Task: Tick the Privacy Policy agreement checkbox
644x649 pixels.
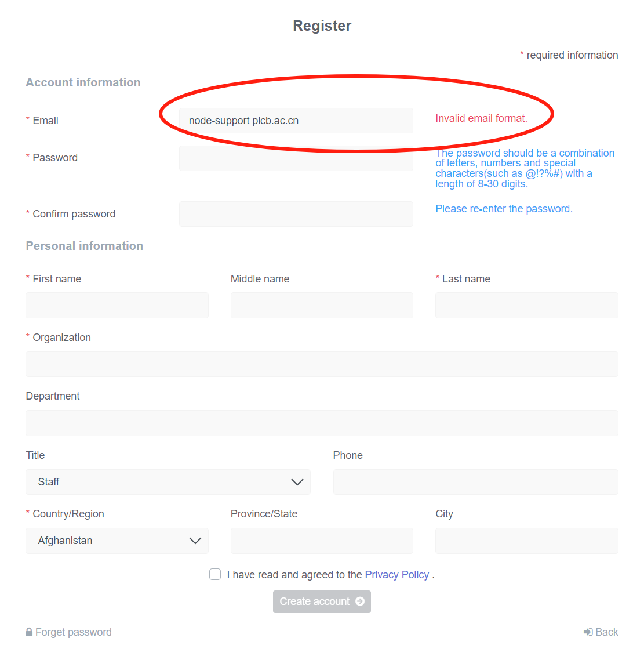Action: (215, 574)
